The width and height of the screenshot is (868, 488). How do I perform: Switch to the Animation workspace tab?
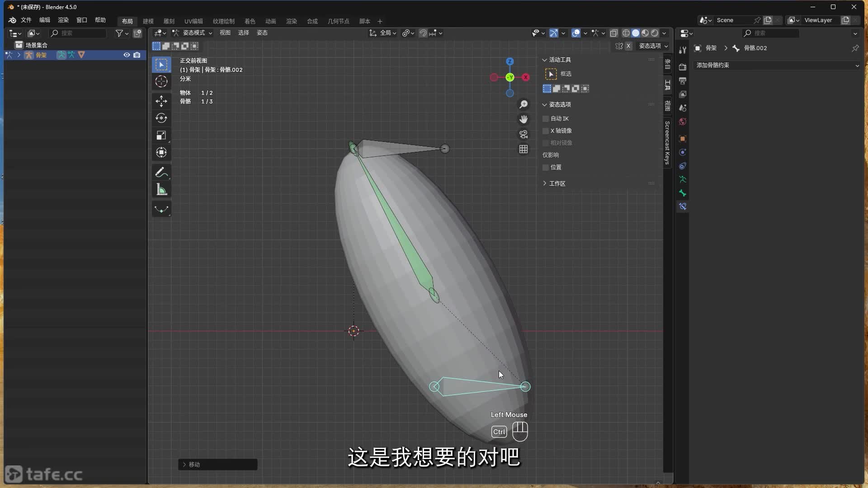pyautogui.click(x=271, y=21)
